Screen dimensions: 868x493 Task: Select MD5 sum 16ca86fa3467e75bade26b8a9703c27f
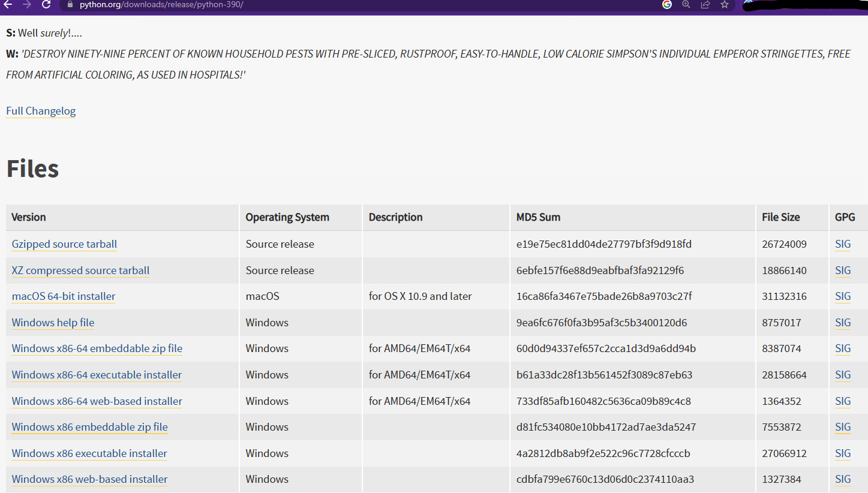(604, 296)
